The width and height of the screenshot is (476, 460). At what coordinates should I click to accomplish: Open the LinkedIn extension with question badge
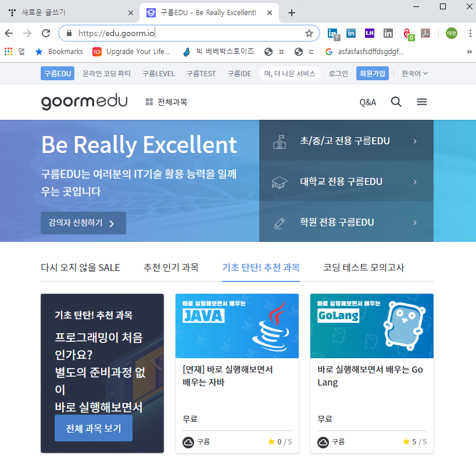(x=334, y=34)
